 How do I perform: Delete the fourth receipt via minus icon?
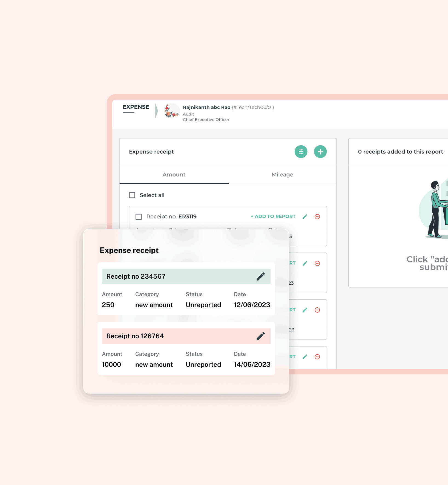click(317, 357)
